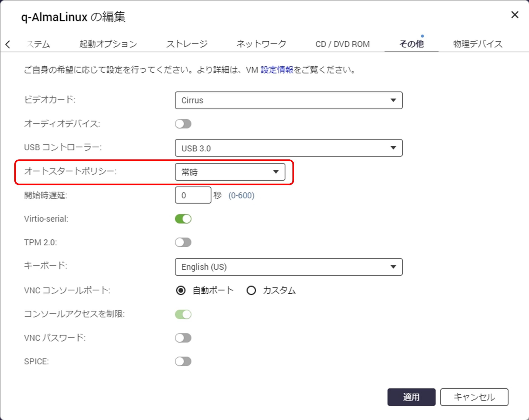This screenshot has height=420, width=529.
Task: Expand the USB コントローラー dropdown
Action: (289, 148)
